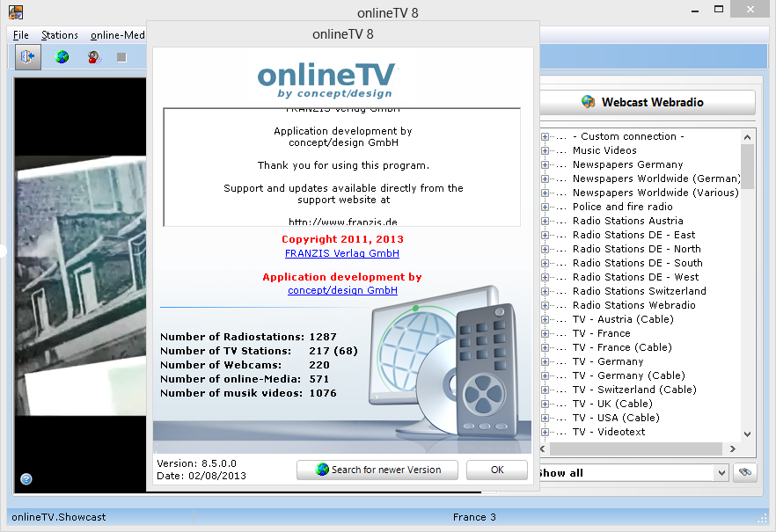Click onlineTV.Showcast status bar text

(59, 517)
